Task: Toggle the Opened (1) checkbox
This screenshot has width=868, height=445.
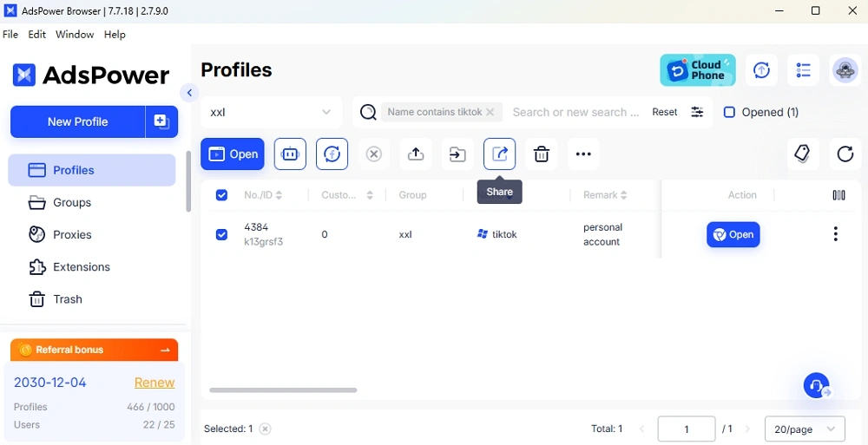Action: [x=729, y=112]
